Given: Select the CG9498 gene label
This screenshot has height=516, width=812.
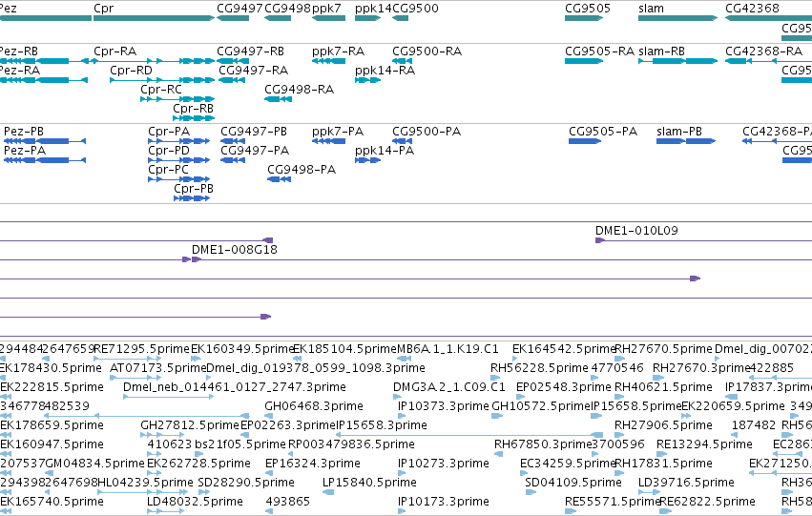Looking at the screenshot, I should click(x=287, y=9).
